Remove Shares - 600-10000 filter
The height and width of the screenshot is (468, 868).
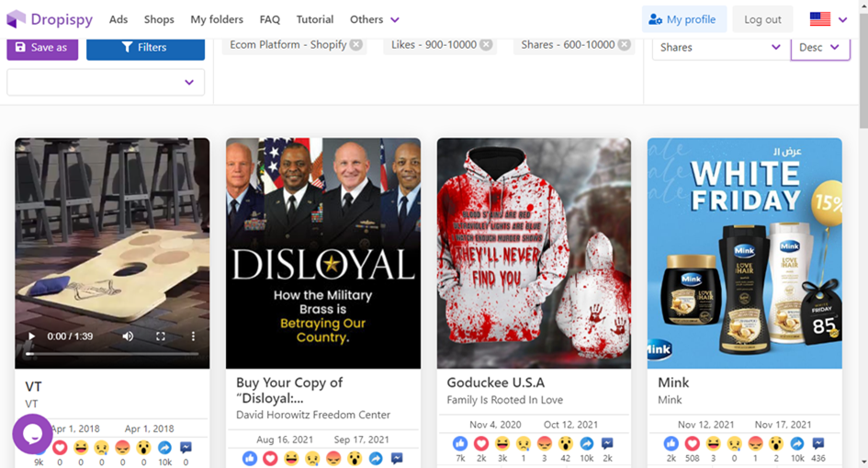click(624, 45)
